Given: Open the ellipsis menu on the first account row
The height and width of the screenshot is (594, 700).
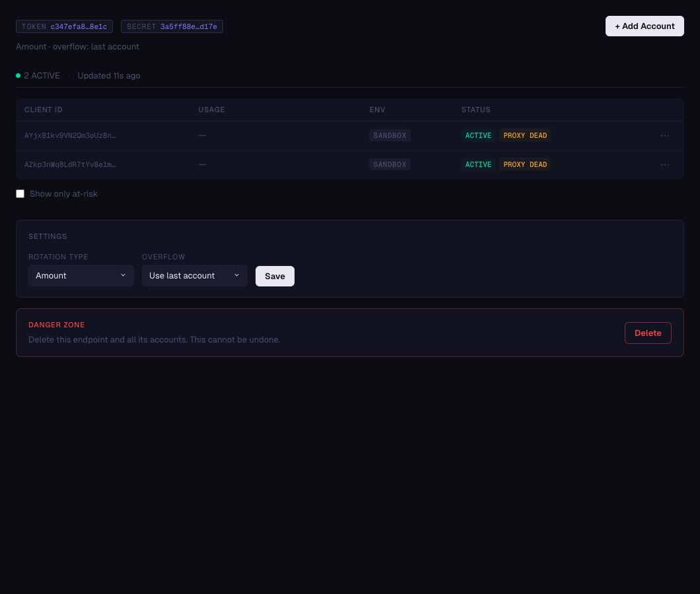Looking at the screenshot, I should coord(665,135).
